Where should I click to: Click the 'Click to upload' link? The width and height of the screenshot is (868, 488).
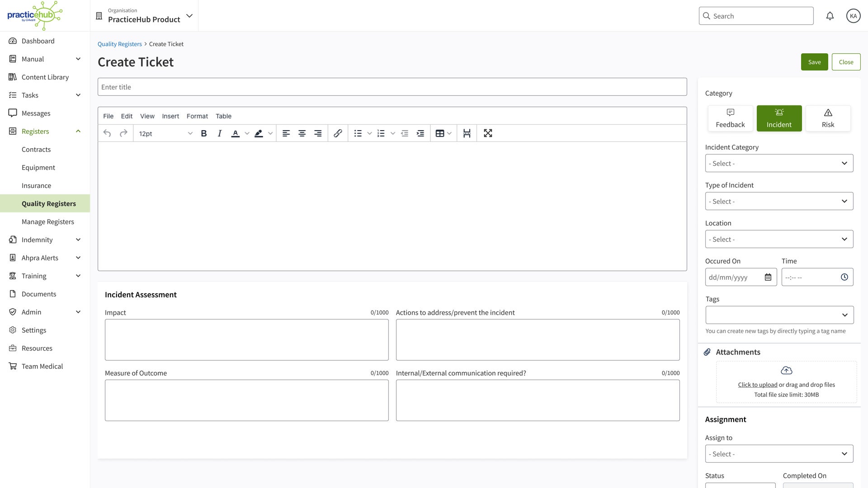pos(757,385)
